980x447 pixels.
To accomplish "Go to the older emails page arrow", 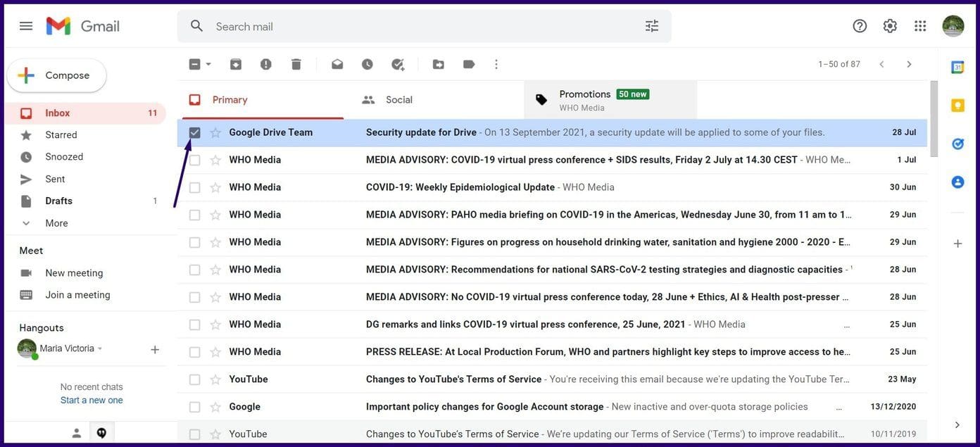I will pos(909,64).
